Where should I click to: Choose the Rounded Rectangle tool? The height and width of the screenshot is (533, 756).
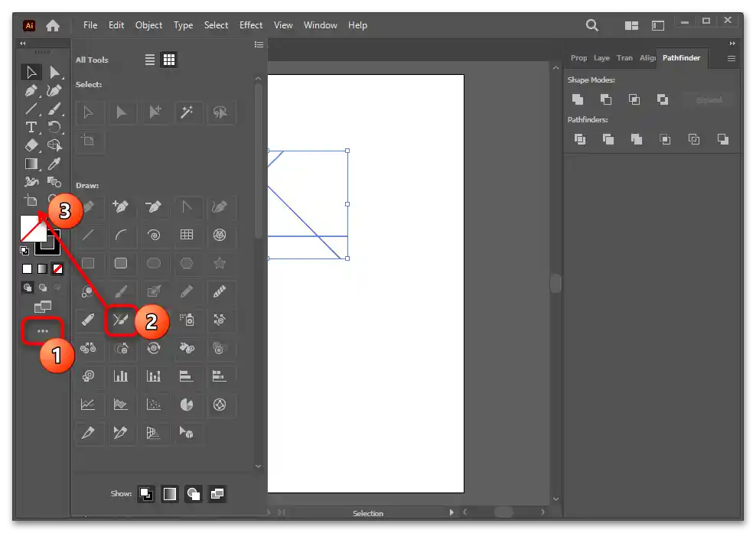point(121,263)
